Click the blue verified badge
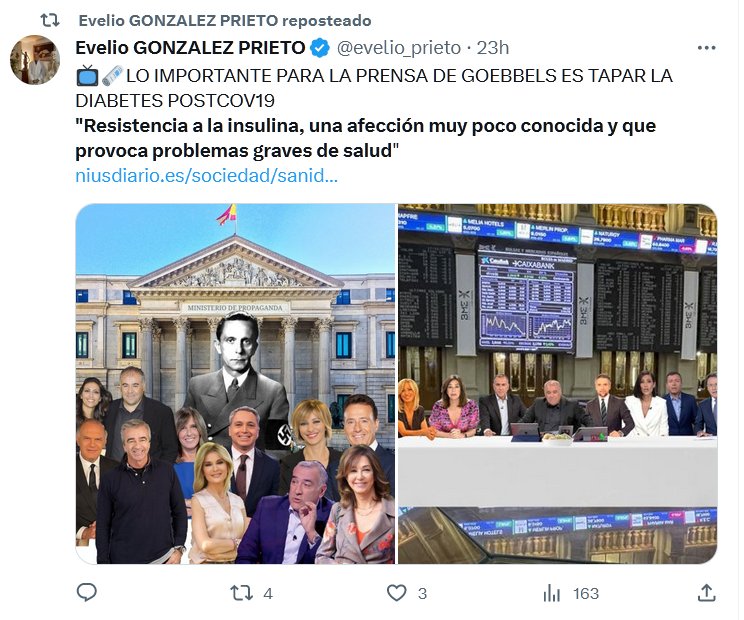 (x=320, y=48)
